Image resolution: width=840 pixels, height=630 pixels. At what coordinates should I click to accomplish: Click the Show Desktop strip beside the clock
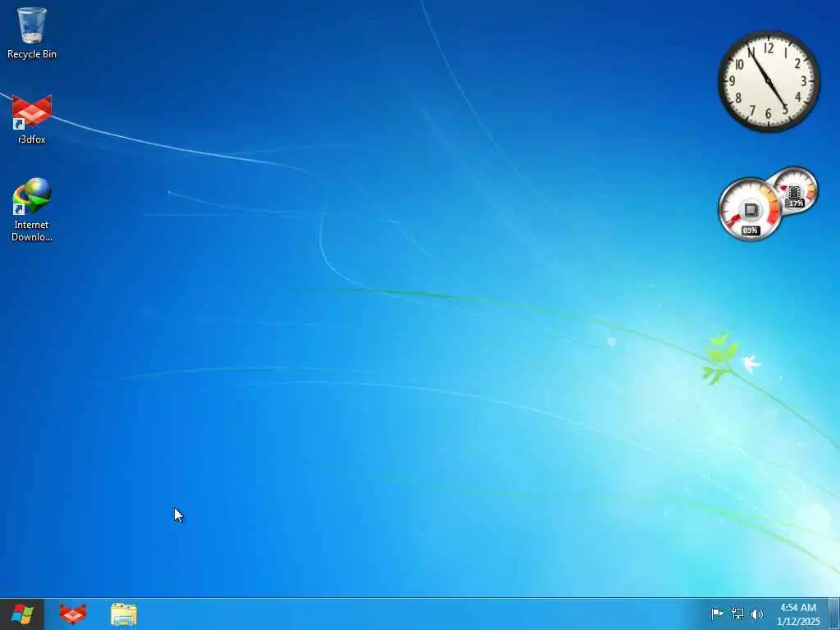click(834, 614)
